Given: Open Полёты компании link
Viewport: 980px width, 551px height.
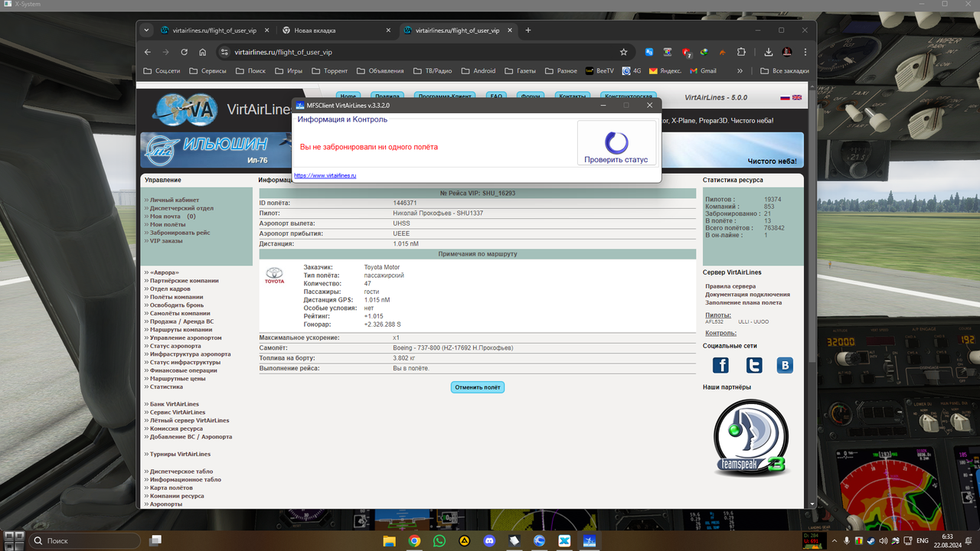Looking at the screenshot, I should [x=176, y=297].
